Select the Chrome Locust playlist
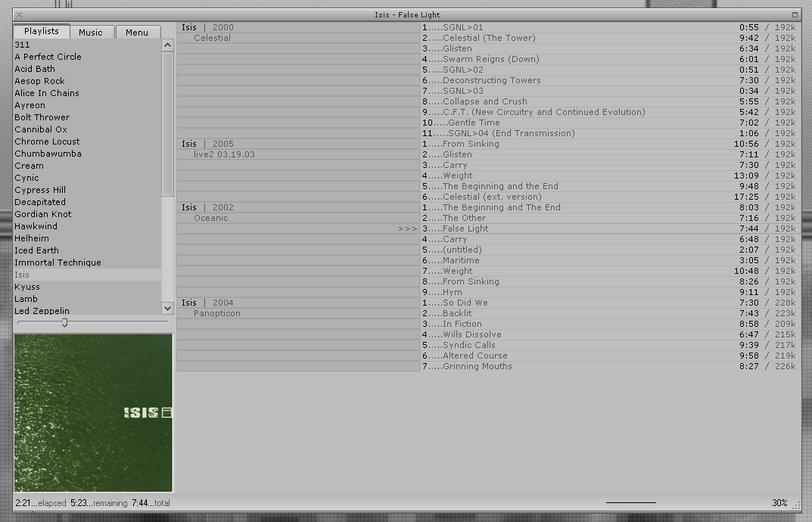The height and width of the screenshot is (522, 812). pos(88,141)
